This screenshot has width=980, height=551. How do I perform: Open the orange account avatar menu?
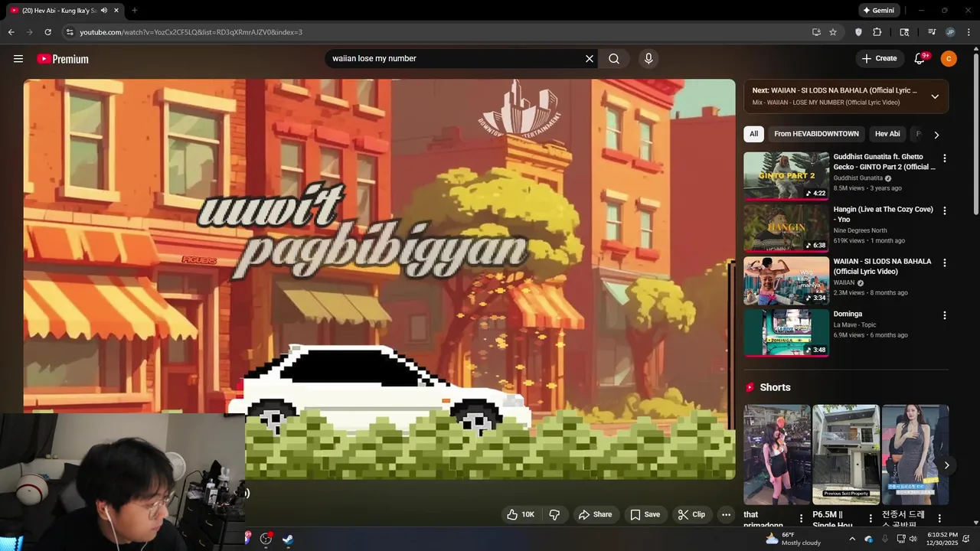pos(949,59)
